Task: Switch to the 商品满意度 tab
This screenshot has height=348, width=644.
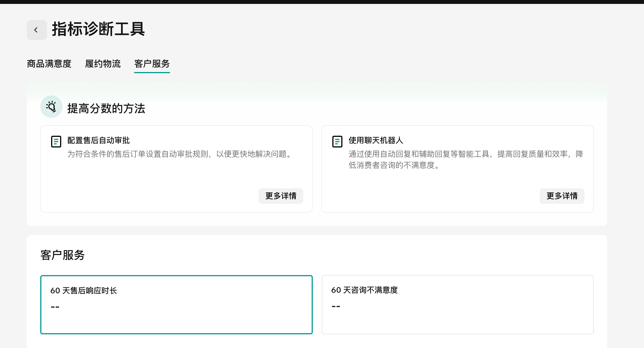Action: coord(49,64)
